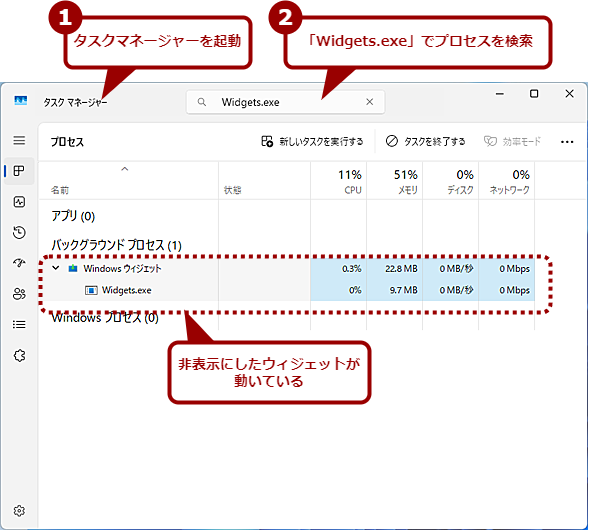Click タスクを終了する button
Viewport: 589px width, 531px height.
coord(426,142)
